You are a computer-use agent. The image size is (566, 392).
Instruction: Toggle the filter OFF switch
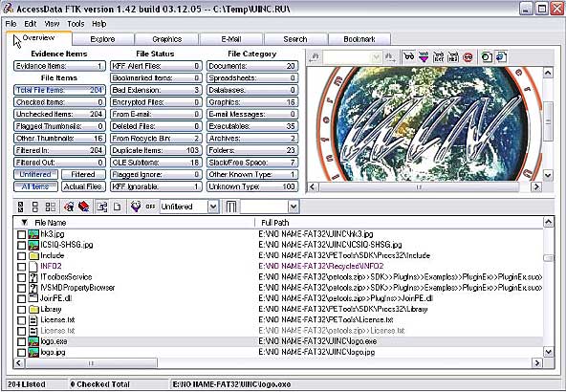(x=150, y=207)
